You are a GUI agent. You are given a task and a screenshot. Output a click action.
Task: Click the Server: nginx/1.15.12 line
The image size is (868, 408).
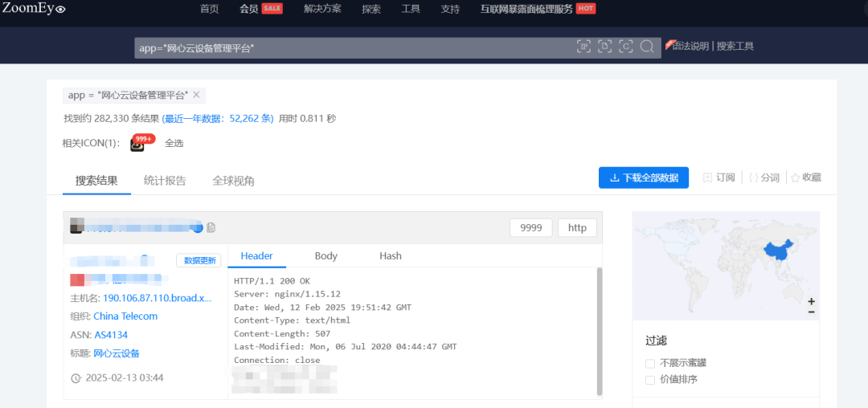pos(287,294)
